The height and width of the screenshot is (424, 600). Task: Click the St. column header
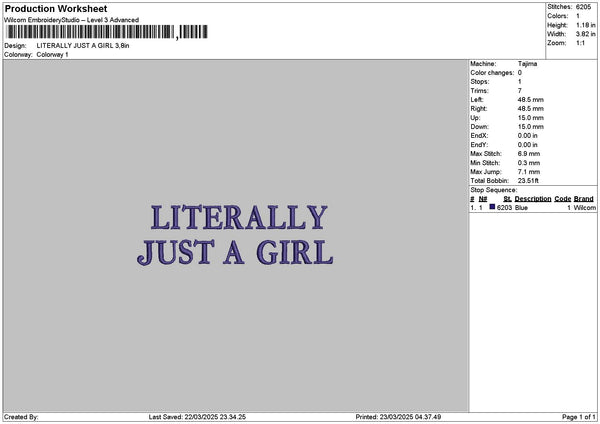[508, 199]
